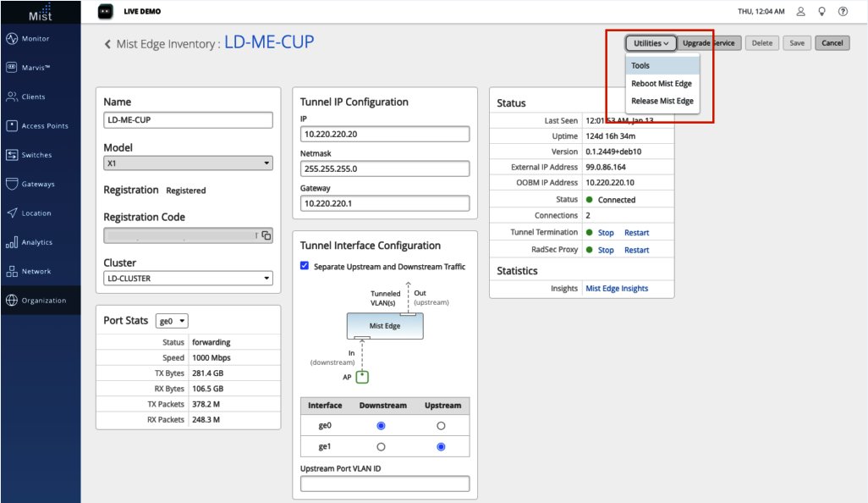Click the Mist Edge Insights link
The height and width of the screenshot is (503, 868).
617,289
